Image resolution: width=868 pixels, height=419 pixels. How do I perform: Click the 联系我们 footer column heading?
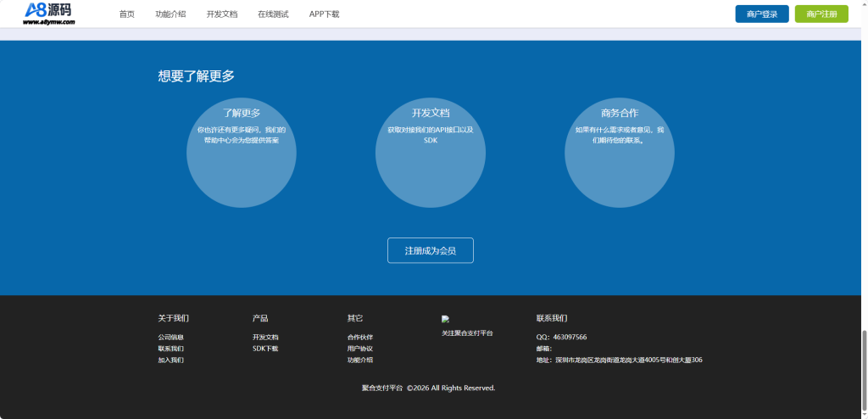[551, 318]
